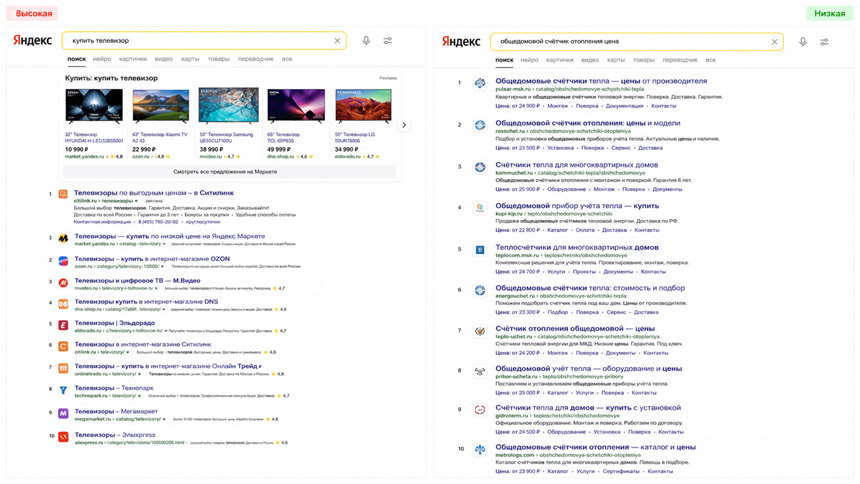Click favicon of 'Телевизоры по выгодным ценам' ad
The height and width of the screenshot is (484, 860).
click(64, 194)
